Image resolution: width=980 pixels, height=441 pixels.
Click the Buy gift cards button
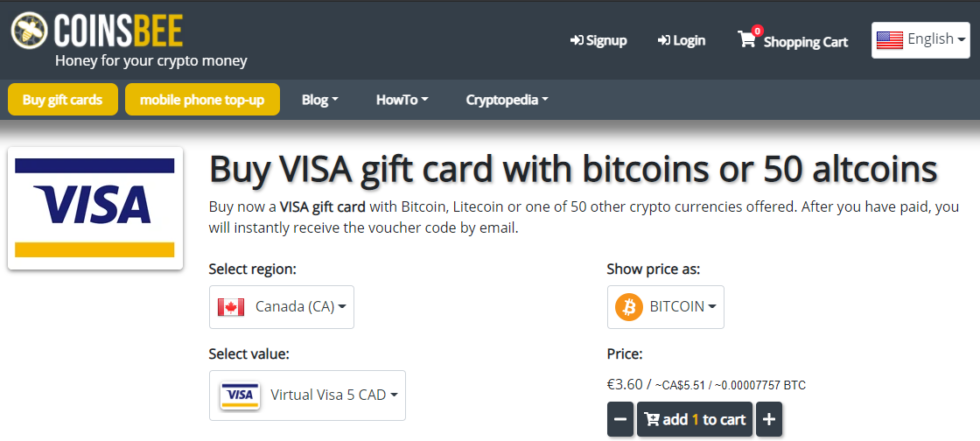click(x=62, y=100)
